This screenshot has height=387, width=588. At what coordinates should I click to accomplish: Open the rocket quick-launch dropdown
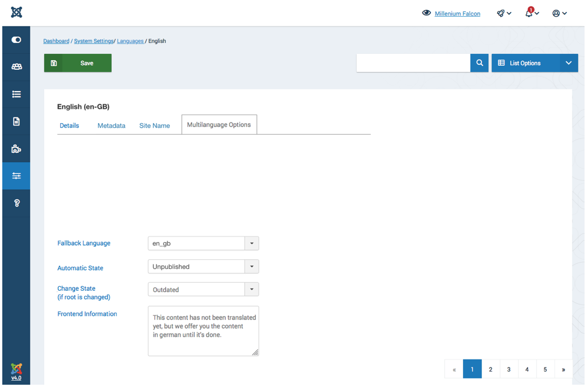coord(504,14)
